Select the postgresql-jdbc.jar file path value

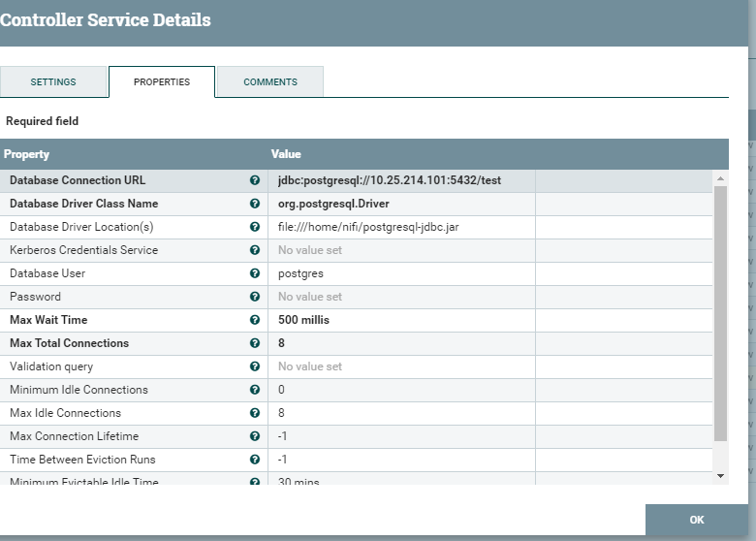click(x=368, y=227)
